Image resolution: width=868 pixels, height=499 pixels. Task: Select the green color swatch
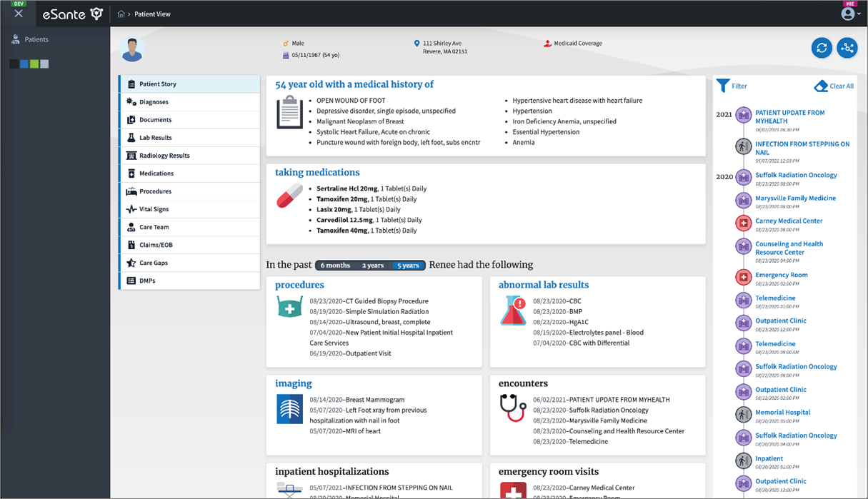coord(34,64)
